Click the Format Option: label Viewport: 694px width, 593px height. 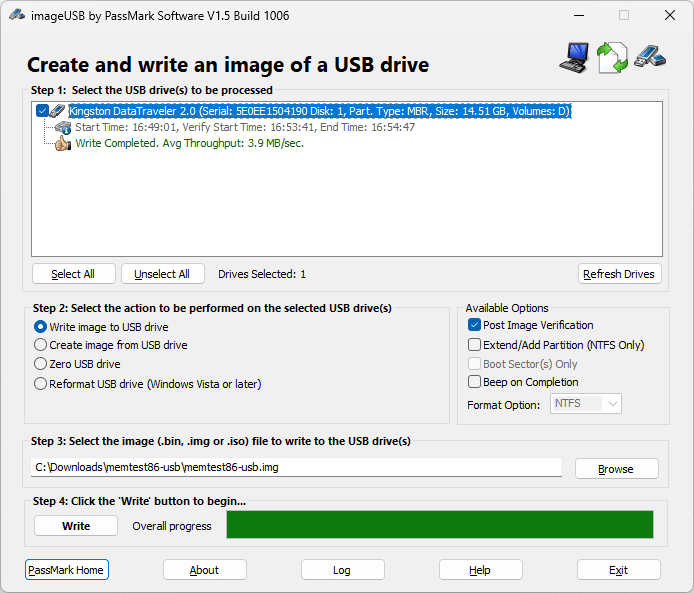coord(503,405)
